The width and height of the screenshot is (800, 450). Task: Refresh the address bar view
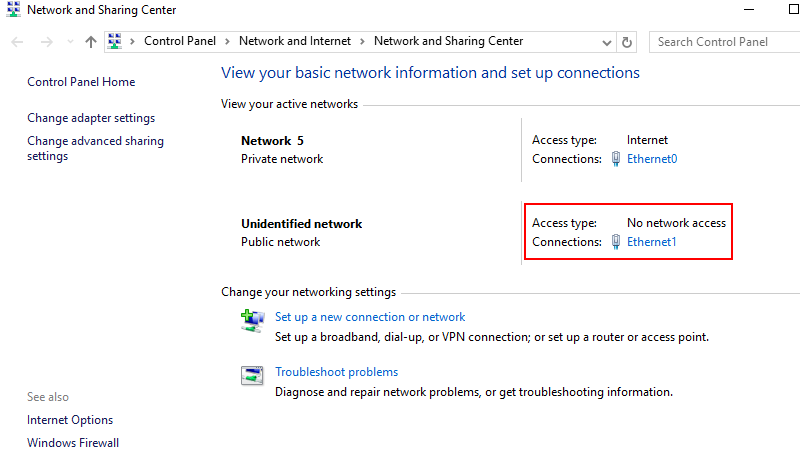pyautogui.click(x=627, y=42)
